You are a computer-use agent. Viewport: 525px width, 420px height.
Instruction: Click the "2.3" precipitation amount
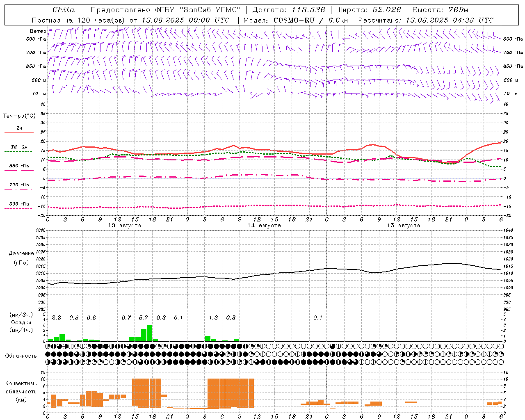pyautogui.click(x=56, y=318)
